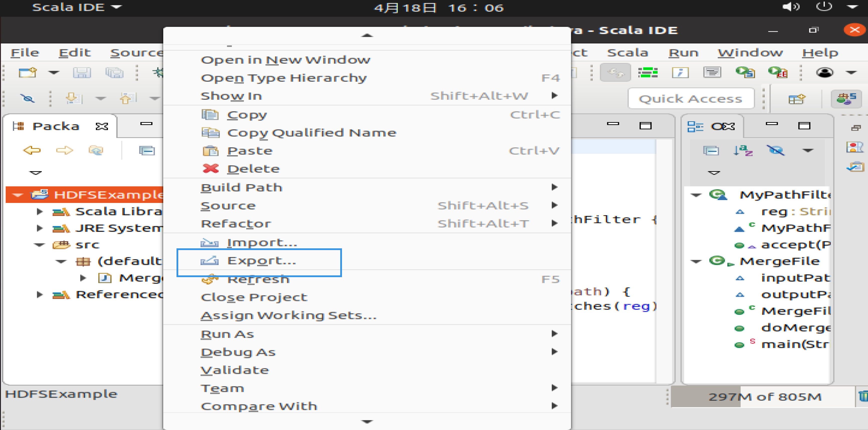Choose Export... from the context menu
The image size is (868, 430).
point(367,261)
